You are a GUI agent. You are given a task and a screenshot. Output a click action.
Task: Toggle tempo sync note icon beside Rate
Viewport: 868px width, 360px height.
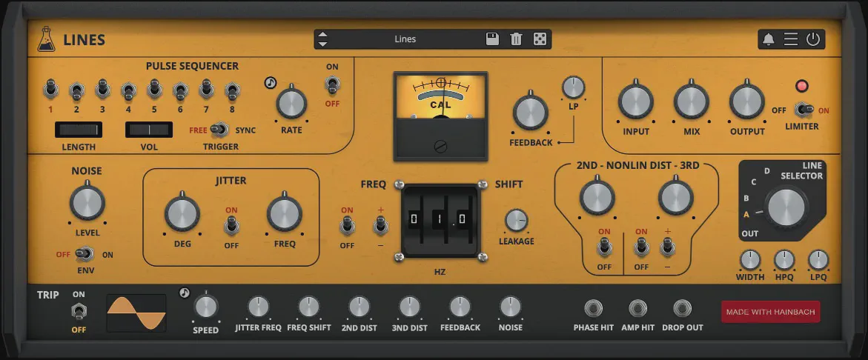tap(271, 83)
